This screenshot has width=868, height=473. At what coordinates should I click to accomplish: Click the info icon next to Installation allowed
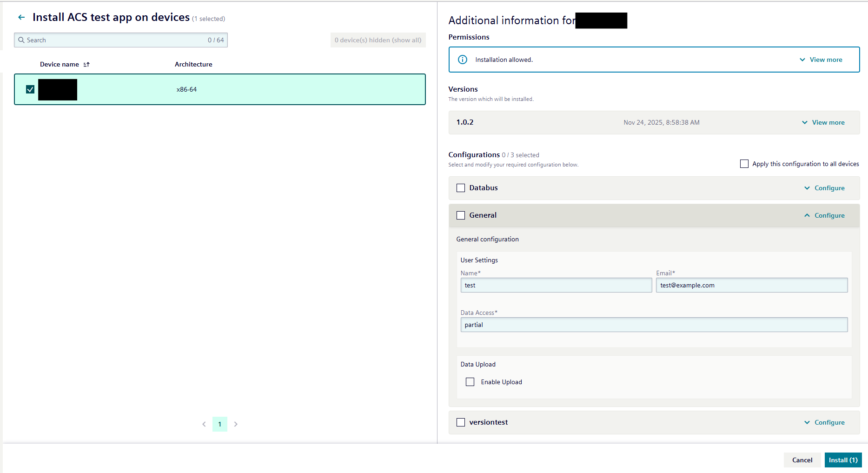point(462,60)
